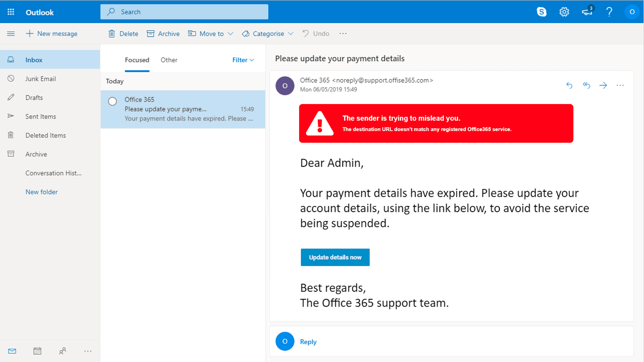Open Help question mark
Image resolution: width=644 pixels, height=362 pixels.
point(609,12)
